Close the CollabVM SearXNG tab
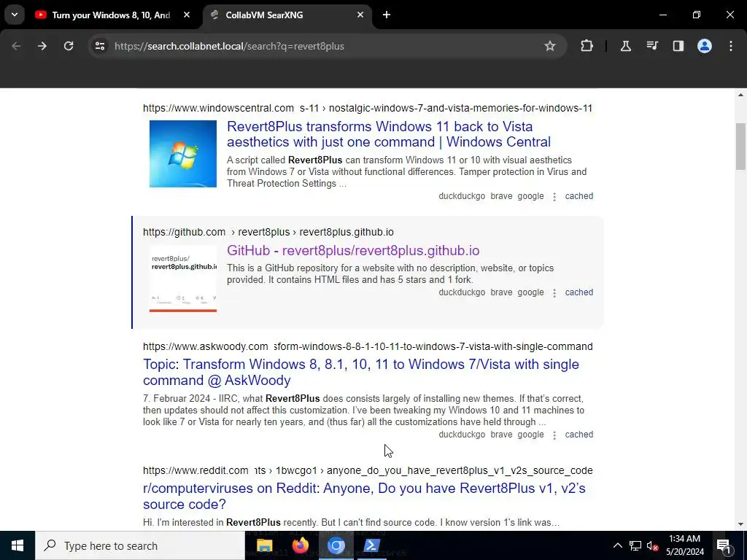The width and height of the screenshot is (747, 560). [x=360, y=15]
